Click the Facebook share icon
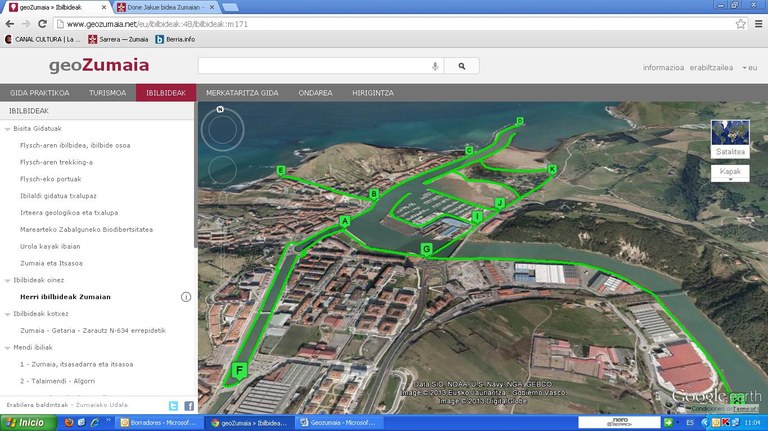 189,406
